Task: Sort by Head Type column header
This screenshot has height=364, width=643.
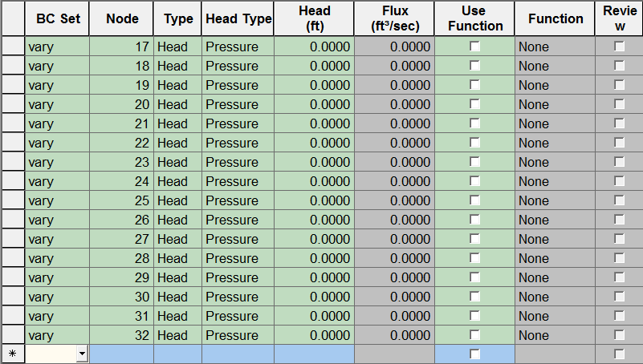Action: (x=238, y=18)
